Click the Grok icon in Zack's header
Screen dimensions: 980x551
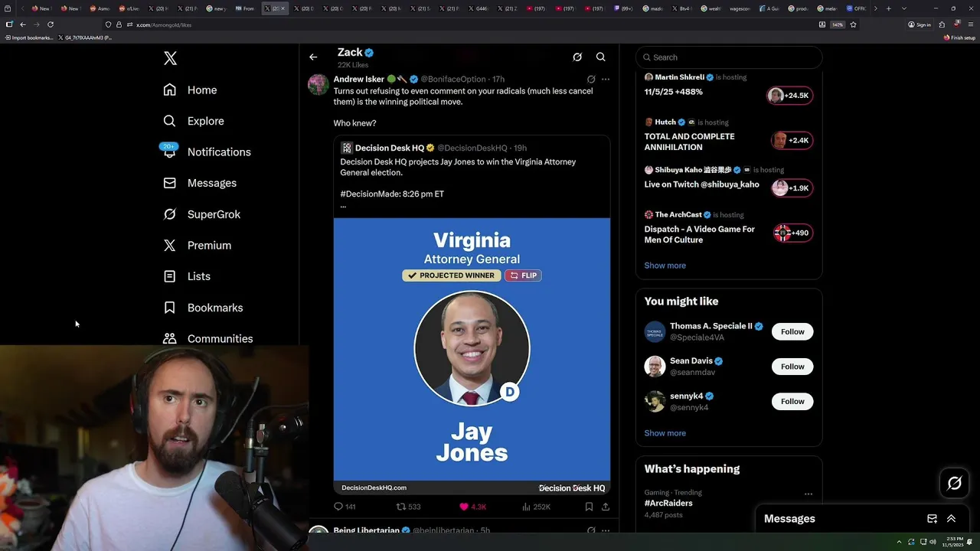pos(577,57)
